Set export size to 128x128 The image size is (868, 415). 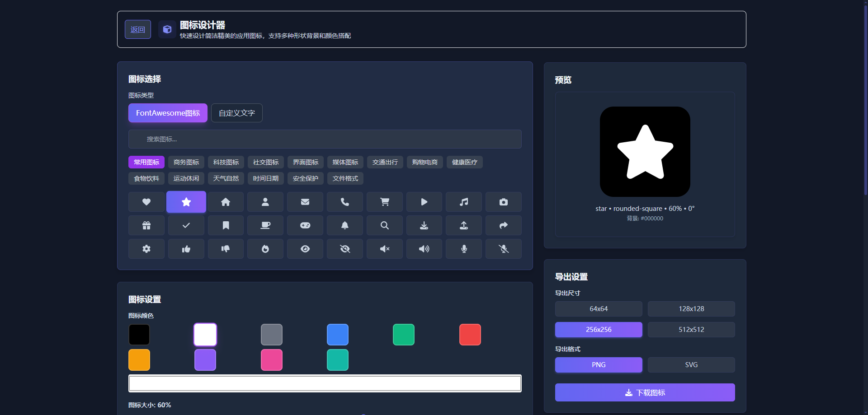(691, 309)
